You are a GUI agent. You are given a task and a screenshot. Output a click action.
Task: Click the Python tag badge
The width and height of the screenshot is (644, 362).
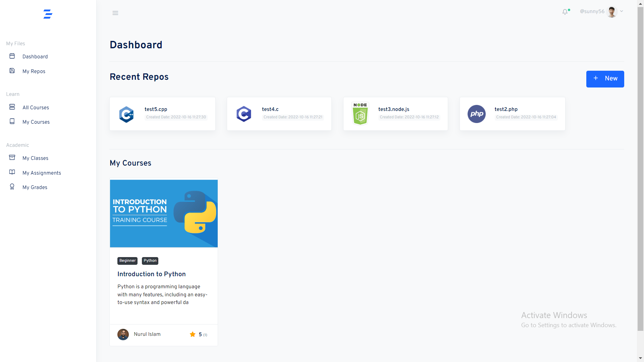[x=150, y=261]
